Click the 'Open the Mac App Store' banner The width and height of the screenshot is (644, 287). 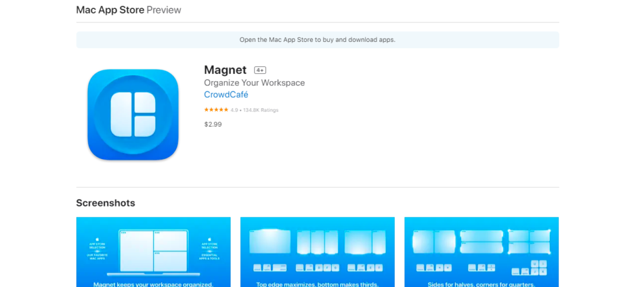click(x=317, y=40)
